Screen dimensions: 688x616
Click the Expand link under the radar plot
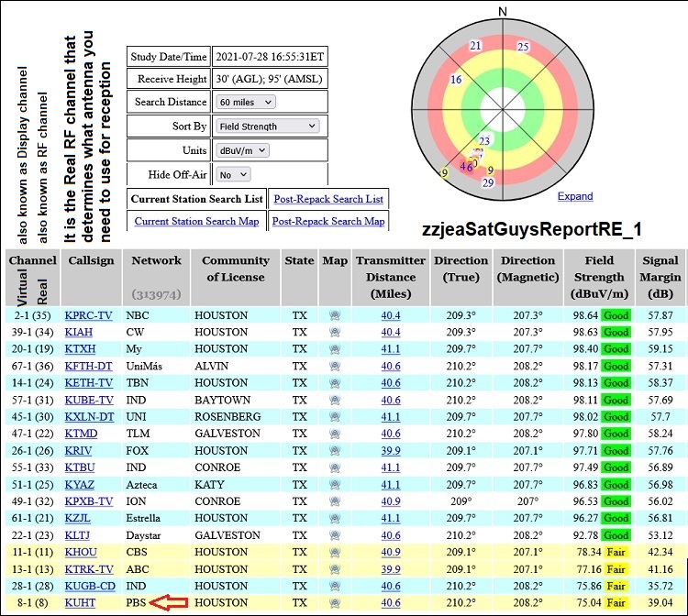575,196
